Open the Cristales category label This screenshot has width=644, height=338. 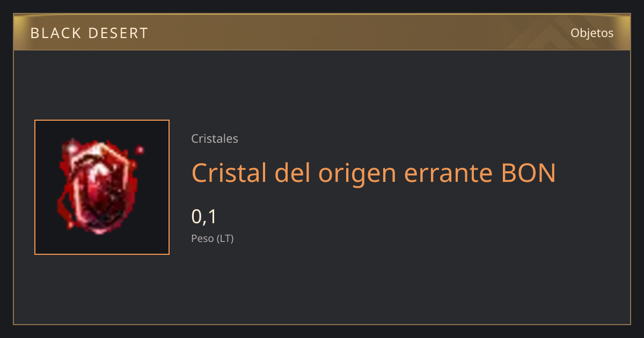(x=215, y=138)
